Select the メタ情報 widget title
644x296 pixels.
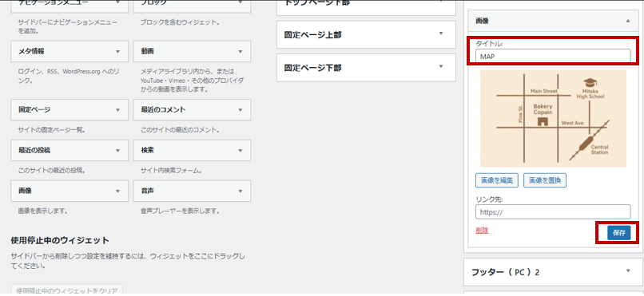tap(31, 52)
